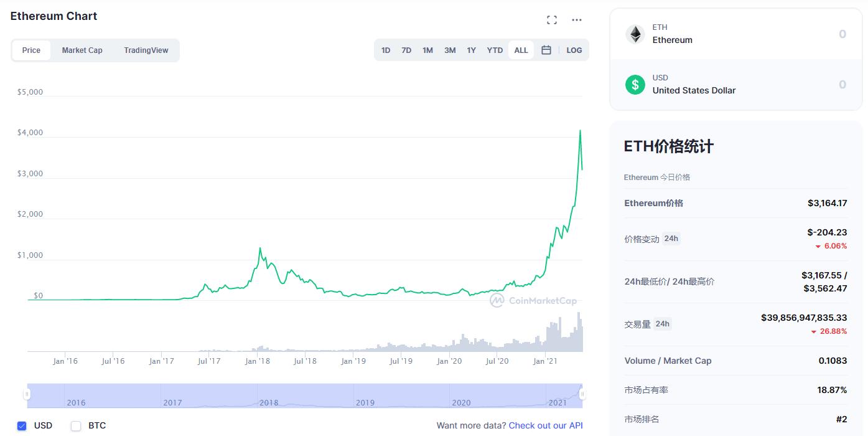Click the fullscreen chart icon
Viewport: 868px width, 436px height.
pos(552,20)
